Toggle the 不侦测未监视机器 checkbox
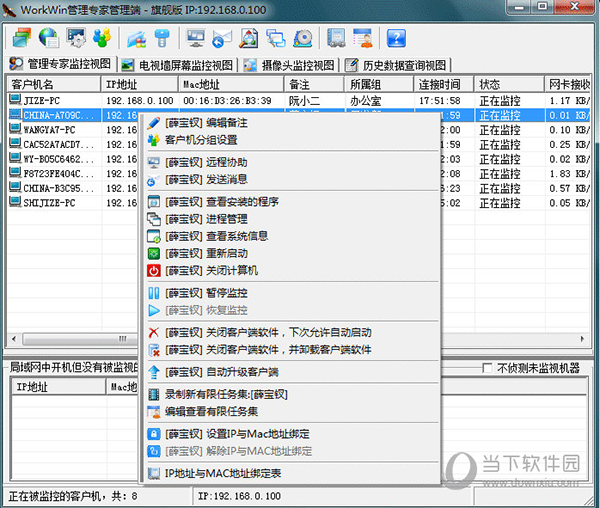600x508 pixels. pyautogui.click(x=488, y=366)
